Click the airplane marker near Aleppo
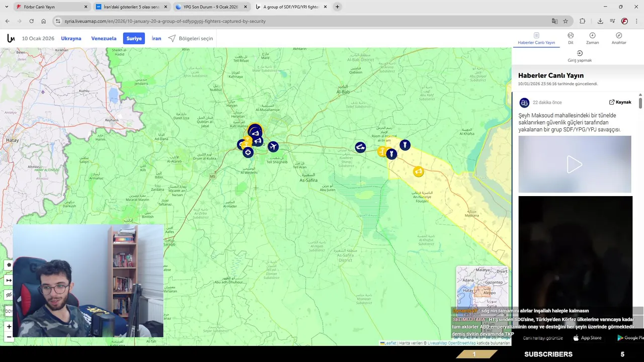 point(273,146)
